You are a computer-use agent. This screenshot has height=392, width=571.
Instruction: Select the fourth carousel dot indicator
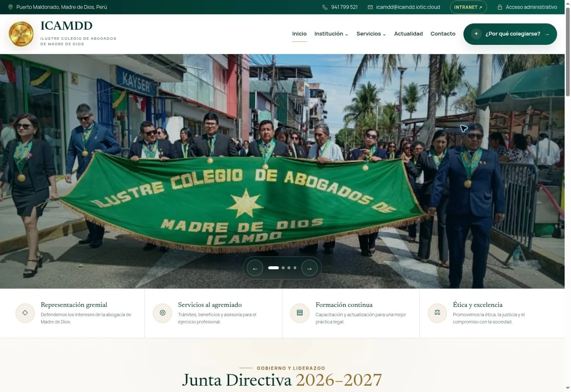pos(295,268)
